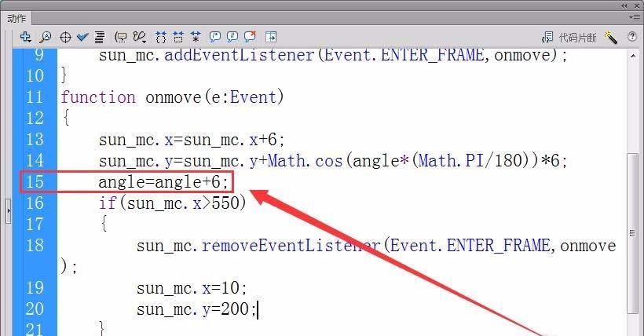The width and height of the screenshot is (644, 336).
Task: Toggle the script toolbox panel icon
Action: pyautogui.click(x=271, y=38)
